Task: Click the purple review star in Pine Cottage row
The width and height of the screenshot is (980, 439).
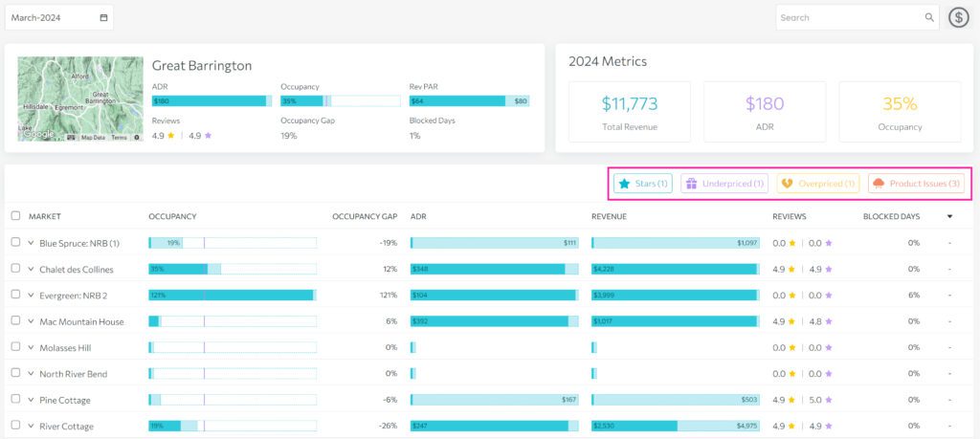Action: point(828,400)
